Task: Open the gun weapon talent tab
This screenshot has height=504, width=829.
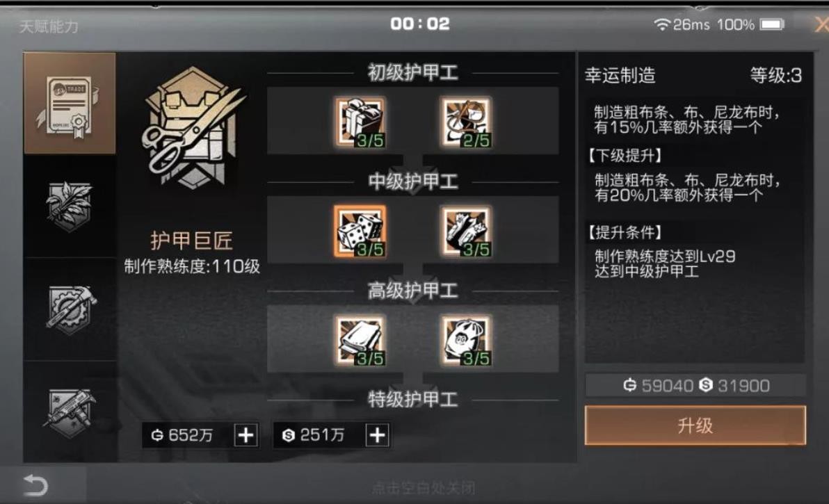Action: point(70,413)
